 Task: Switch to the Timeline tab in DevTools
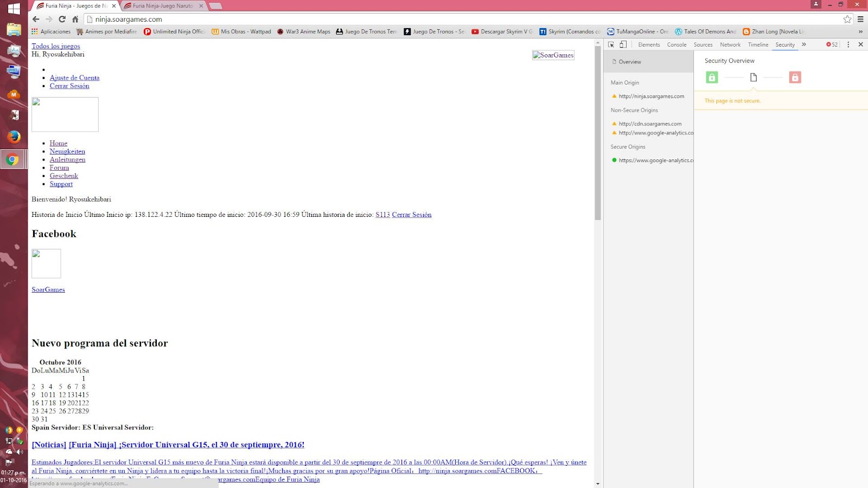point(758,44)
